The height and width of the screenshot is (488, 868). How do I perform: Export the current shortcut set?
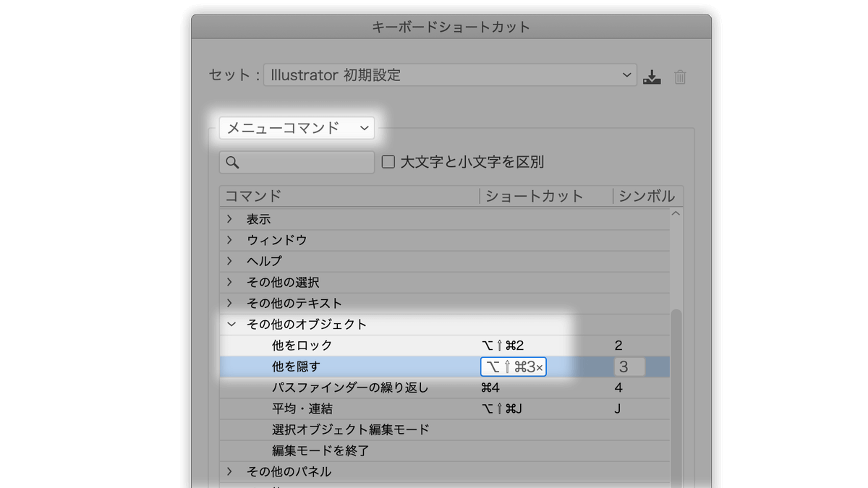[652, 75]
